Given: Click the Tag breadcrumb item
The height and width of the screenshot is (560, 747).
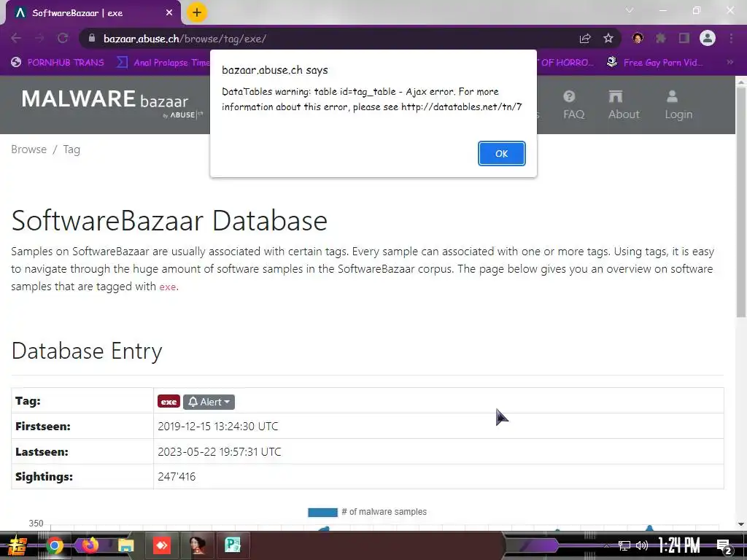Looking at the screenshot, I should click(x=71, y=149).
